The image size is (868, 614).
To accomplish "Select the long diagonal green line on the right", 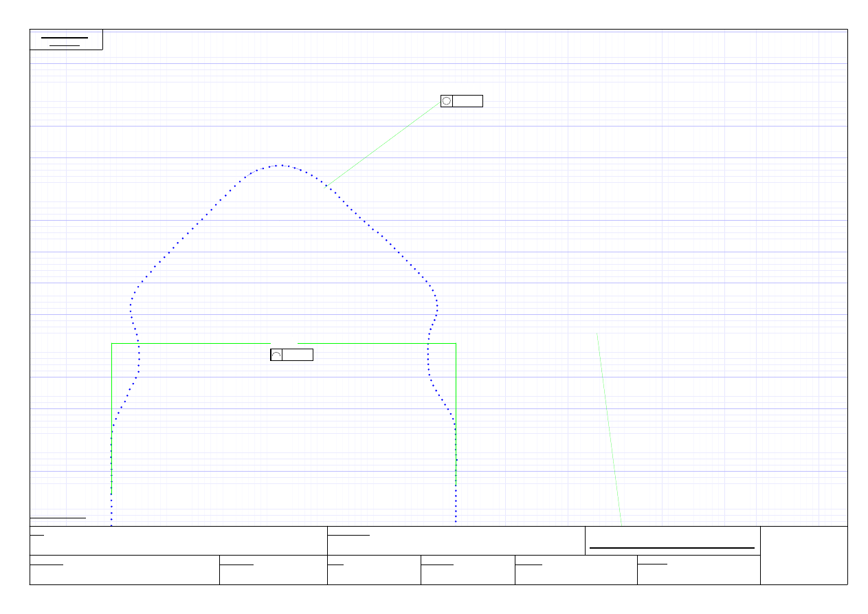I will point(609,430).
